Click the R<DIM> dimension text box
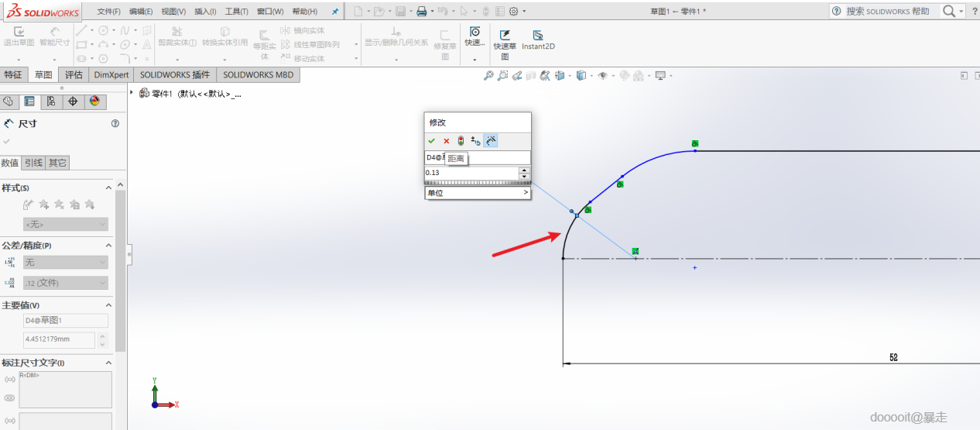Screen dimensions: 980x430 [x=66, y=389]
